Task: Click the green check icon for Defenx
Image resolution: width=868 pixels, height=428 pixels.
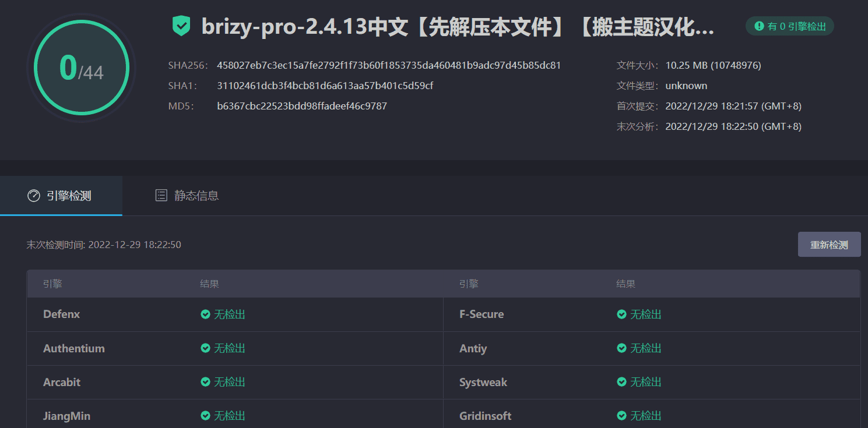Action: [x=205, y=314]
